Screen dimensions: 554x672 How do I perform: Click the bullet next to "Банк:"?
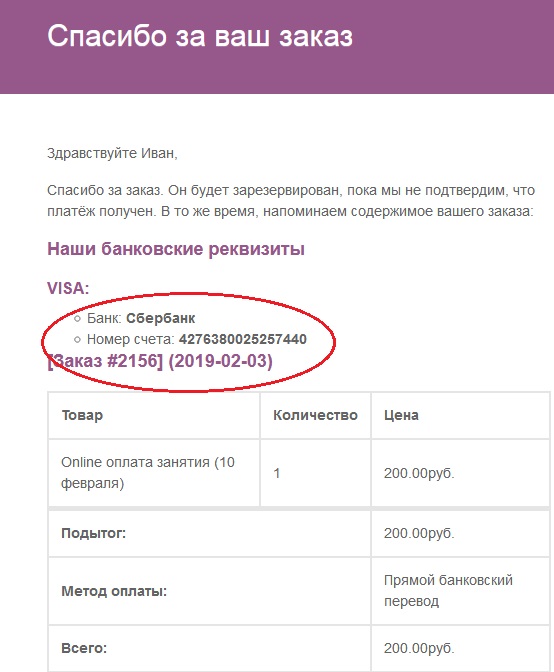pos(77,318)
